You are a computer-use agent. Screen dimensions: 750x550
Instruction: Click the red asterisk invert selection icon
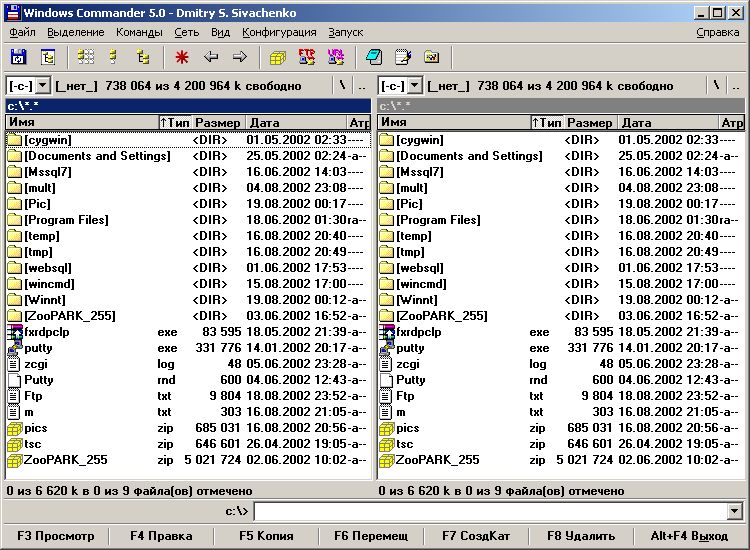tap(181, 57)
